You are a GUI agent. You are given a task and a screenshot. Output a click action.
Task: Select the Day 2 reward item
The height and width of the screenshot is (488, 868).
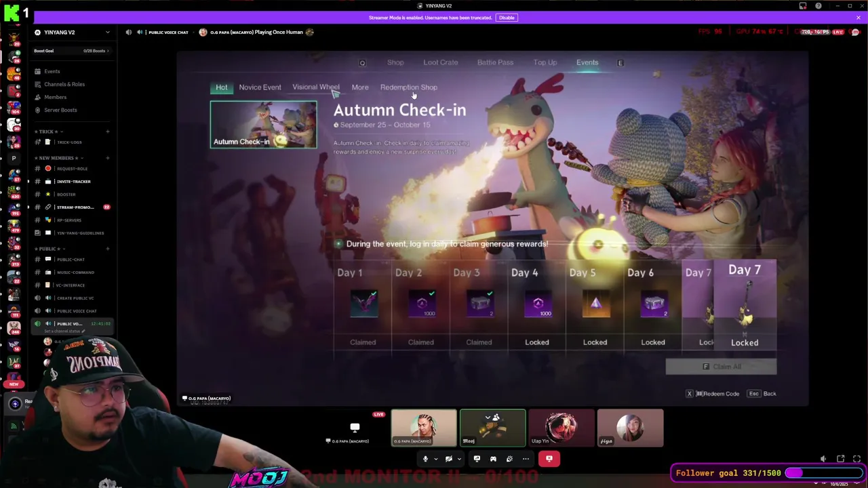(422, 304)
